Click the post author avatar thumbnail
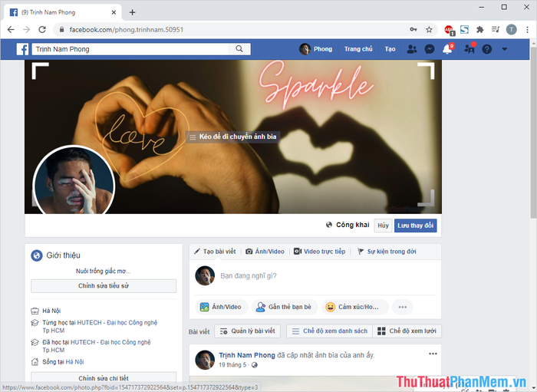Viewport: 537px width, 392px height. click(205, 360)
